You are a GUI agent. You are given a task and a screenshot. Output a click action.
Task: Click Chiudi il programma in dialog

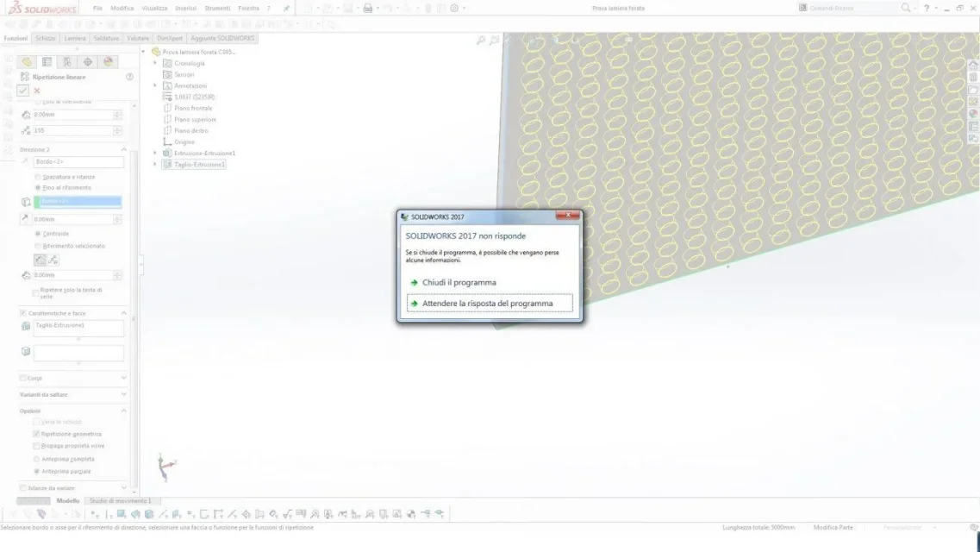[x=459, y=283]
